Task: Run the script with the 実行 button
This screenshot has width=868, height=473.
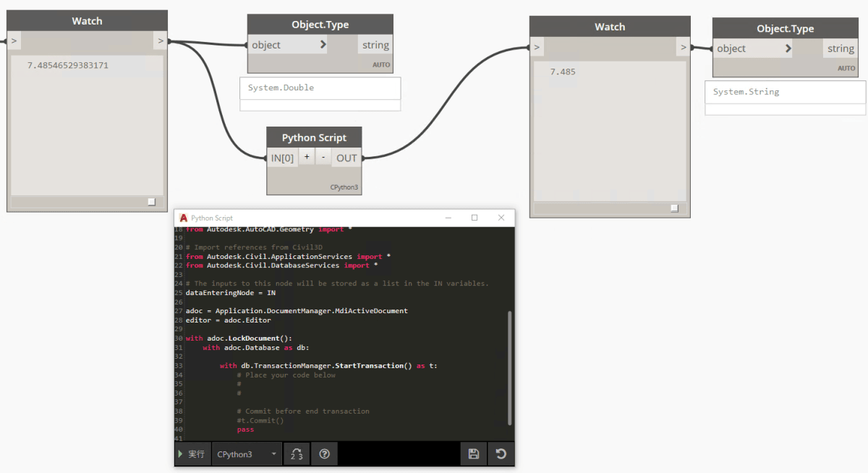Action: (192, 454)
